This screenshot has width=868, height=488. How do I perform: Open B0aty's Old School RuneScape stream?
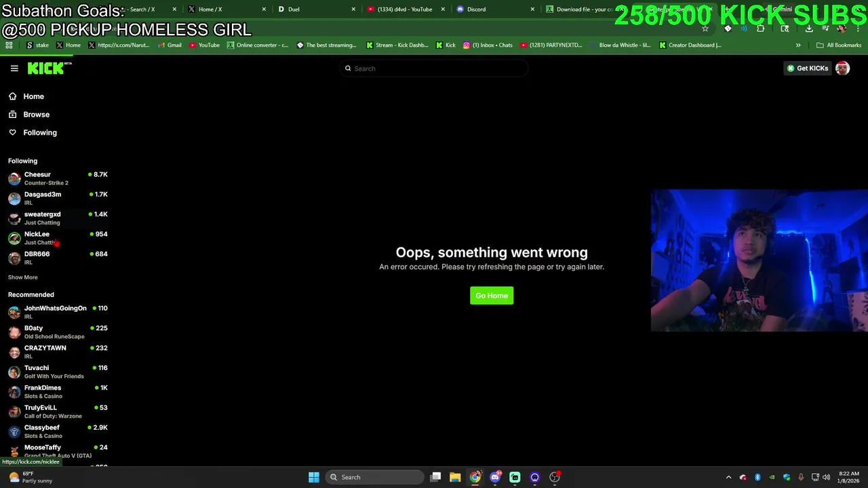click(x=58, y=332)
